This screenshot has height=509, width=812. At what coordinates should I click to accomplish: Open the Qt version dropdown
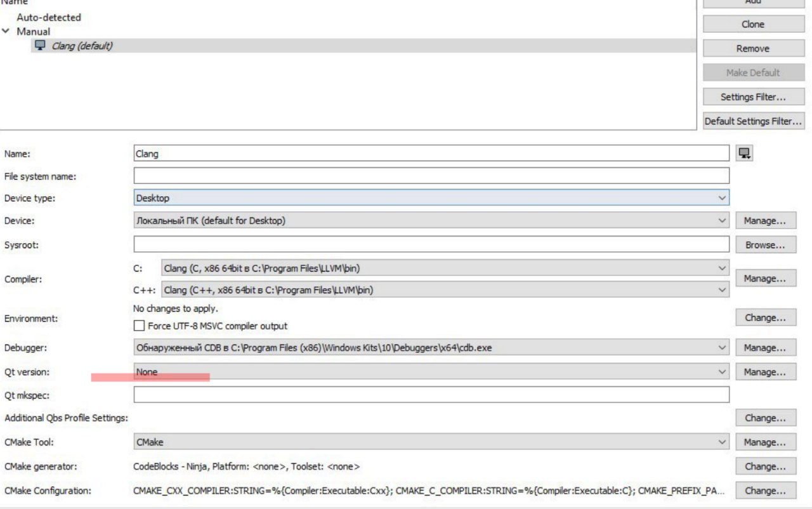(x=431, y=372)
